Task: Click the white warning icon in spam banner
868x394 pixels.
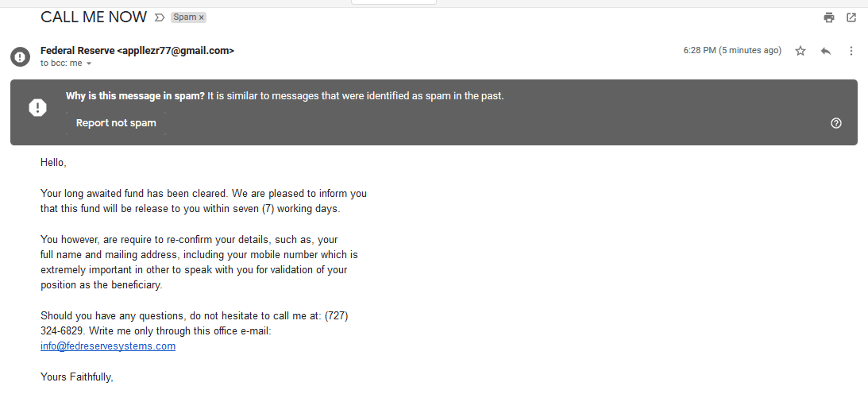Action: point(37,108)
